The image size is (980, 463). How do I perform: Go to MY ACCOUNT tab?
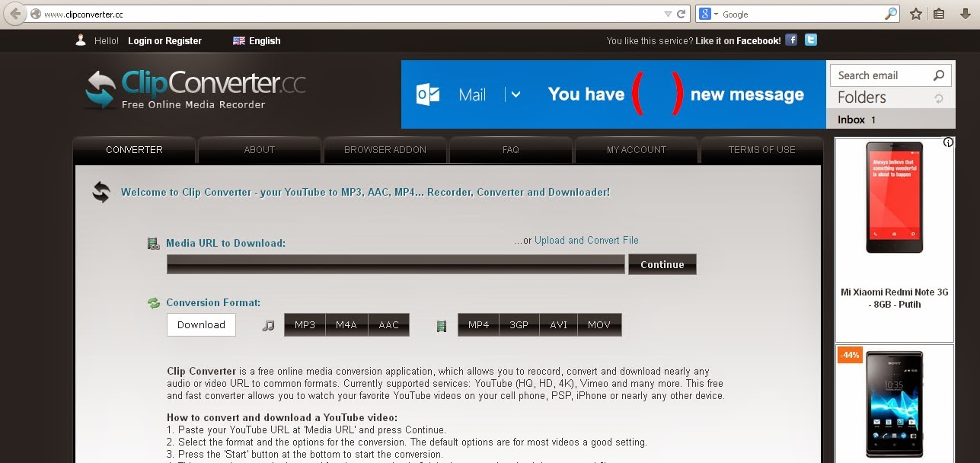(x=637, y=150)
